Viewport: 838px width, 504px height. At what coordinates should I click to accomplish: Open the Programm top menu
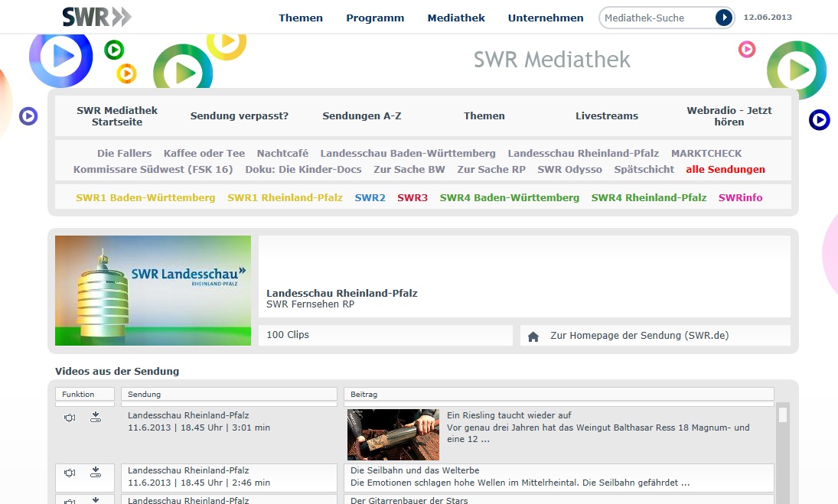[375, 18]
